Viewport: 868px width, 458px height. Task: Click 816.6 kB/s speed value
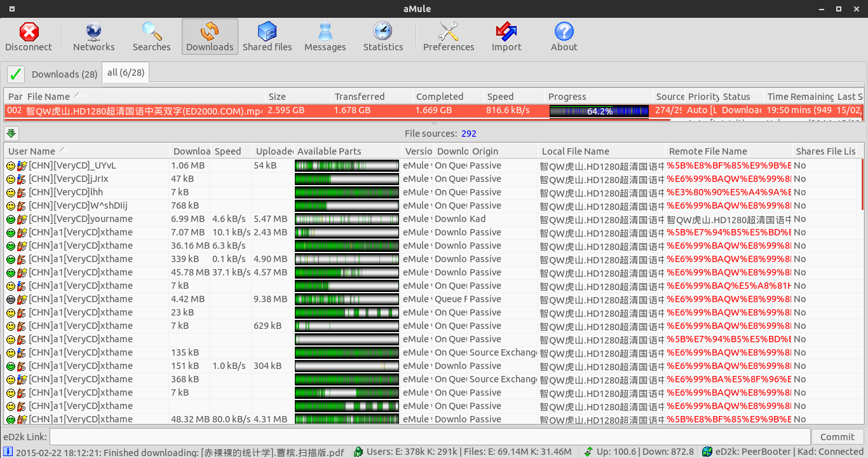tap(508, 111)
